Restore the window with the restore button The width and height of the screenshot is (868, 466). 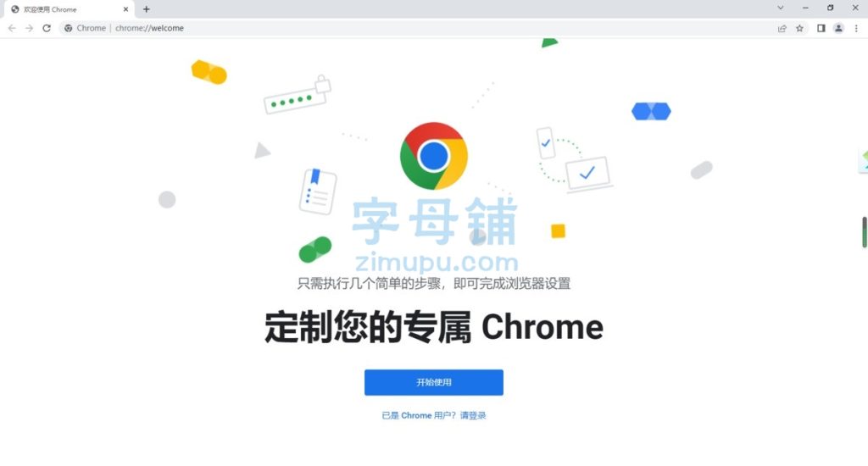(x=830, y=8)
